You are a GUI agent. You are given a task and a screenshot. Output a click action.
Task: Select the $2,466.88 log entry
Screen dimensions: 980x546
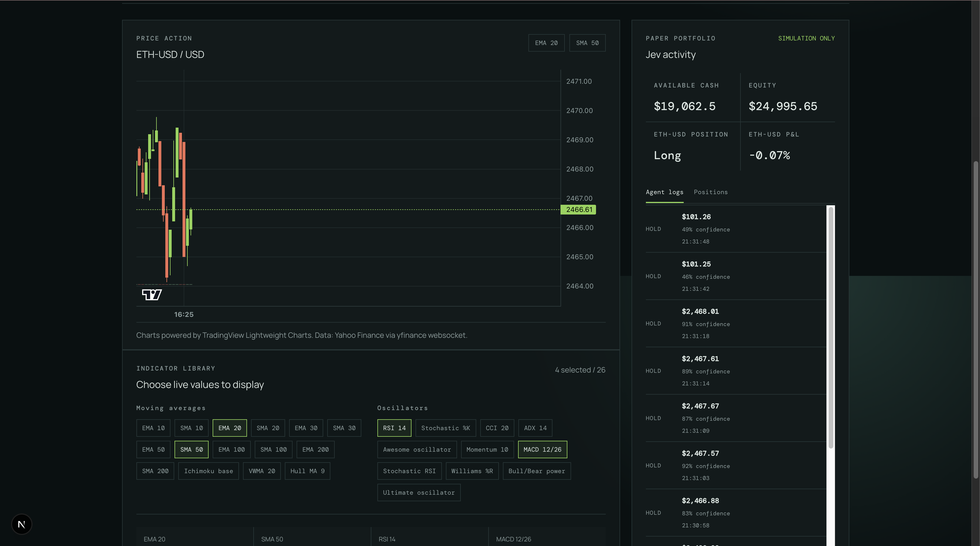pyautogui.click(x=736, y=512)
